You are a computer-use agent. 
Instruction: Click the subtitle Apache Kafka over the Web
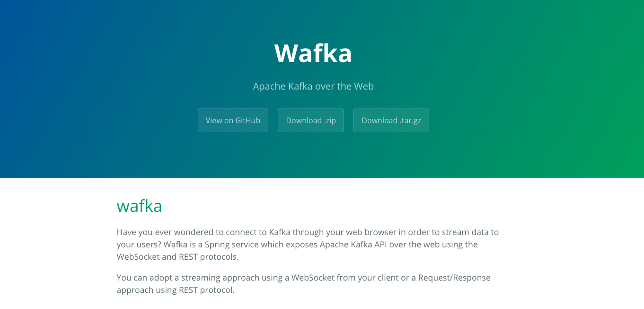click(x=313, y=86)
